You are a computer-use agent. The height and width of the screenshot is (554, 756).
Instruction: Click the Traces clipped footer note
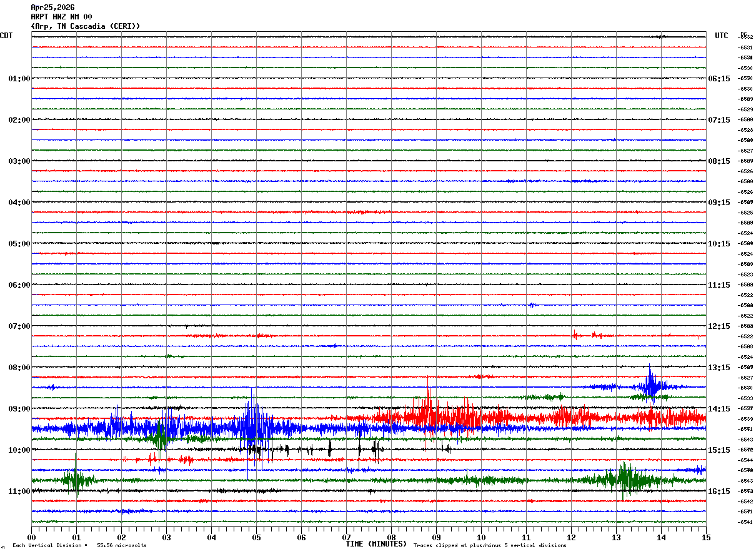490,546
